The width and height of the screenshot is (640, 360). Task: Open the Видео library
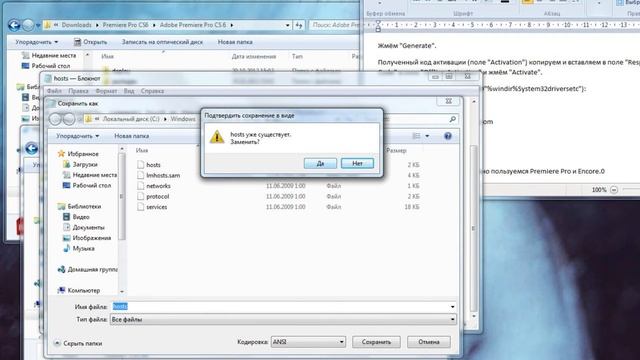[x=76, y=217]
